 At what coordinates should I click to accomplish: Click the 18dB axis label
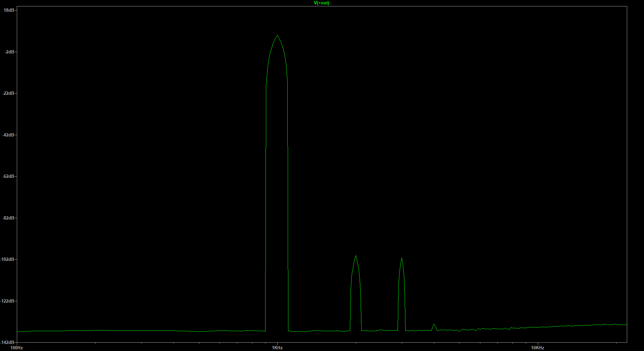coord(9,10)
